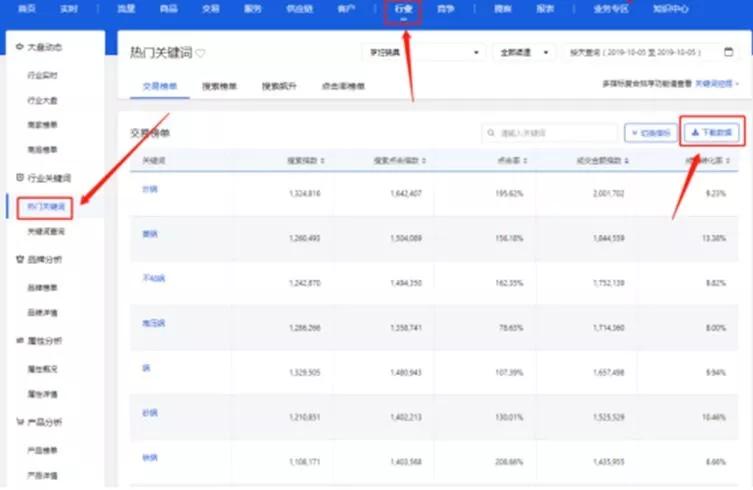Click the 大盘动态 section icon in sidebar
The image size is (753, 490).
pos(20,47)
